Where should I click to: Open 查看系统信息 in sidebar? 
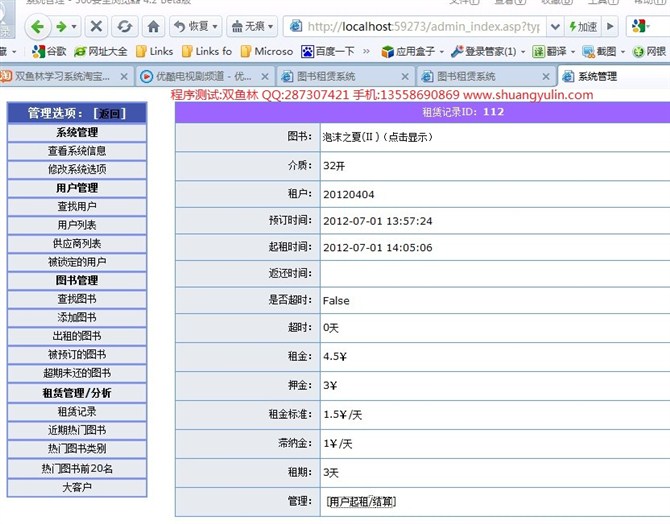(77, 151)
